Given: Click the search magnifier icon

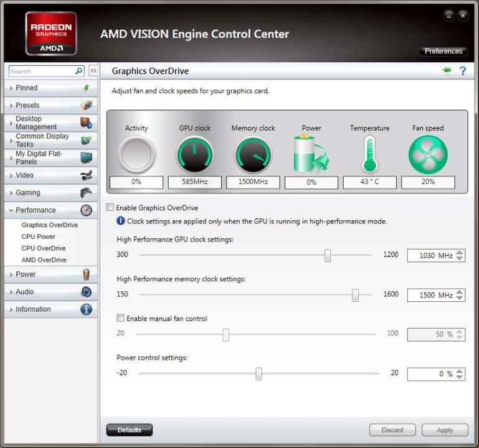Looking at the screenshot, I should [x=79, y=71].
